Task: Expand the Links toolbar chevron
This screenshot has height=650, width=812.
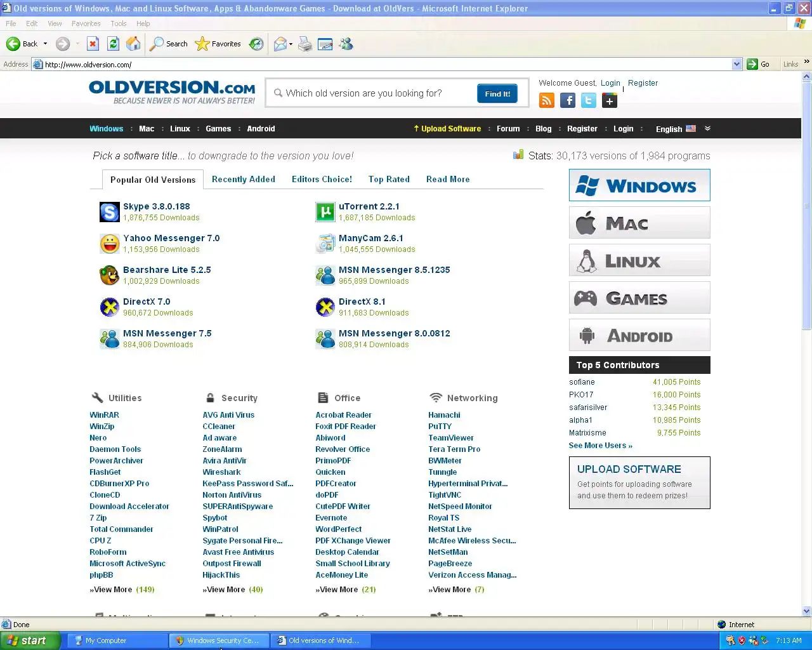Action: 806,62
